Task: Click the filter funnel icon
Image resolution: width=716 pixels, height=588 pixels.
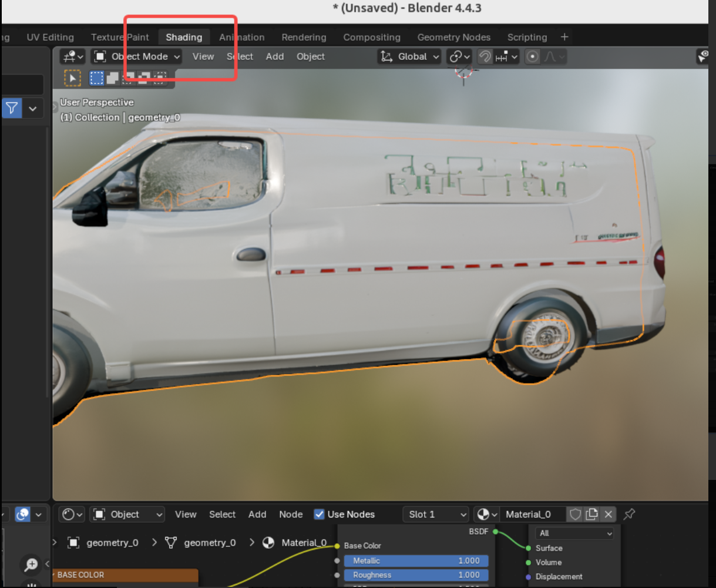Action: [12, 108]
